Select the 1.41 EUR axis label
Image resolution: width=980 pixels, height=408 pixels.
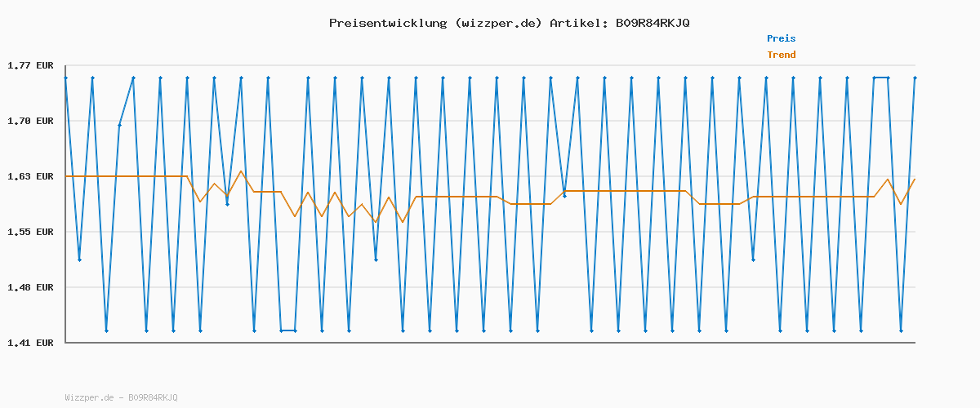[30, 343]
